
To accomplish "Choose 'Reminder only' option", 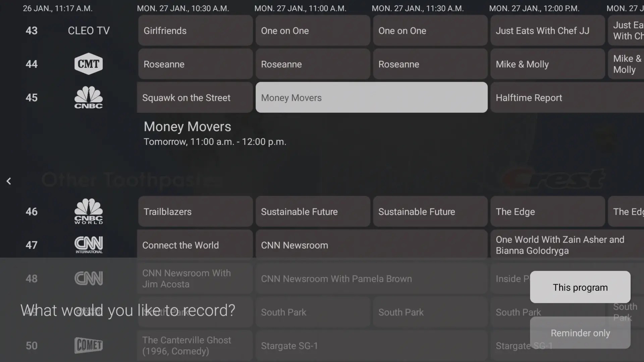I will 580,333.
